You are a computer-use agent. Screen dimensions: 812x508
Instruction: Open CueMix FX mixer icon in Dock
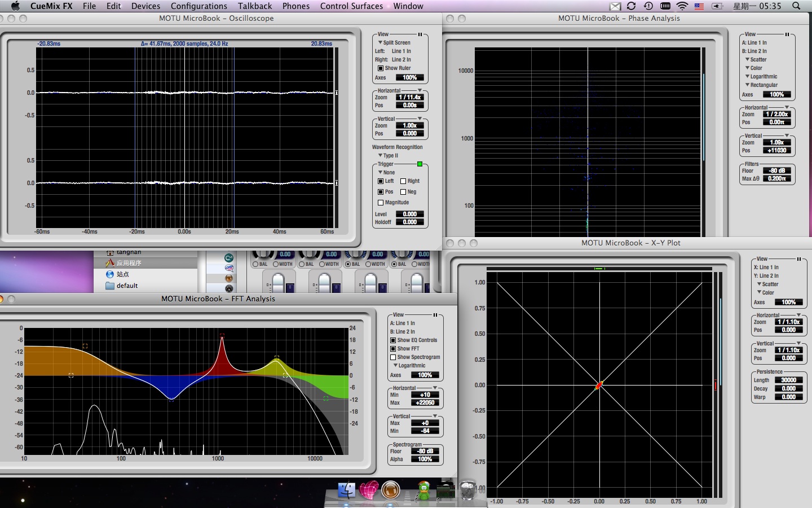445,489
